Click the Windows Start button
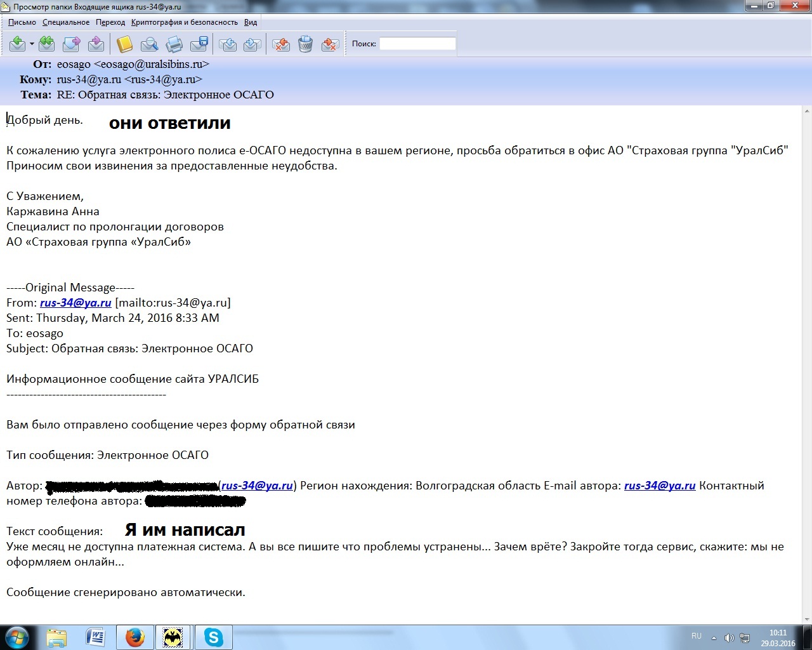 (16, 637)
